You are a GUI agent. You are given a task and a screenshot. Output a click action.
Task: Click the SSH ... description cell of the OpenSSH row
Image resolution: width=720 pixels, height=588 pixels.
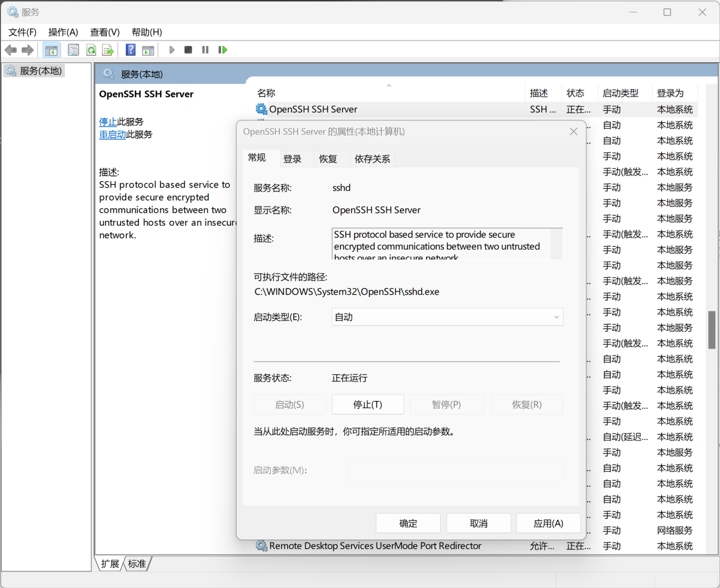click(x=543, y=109)
